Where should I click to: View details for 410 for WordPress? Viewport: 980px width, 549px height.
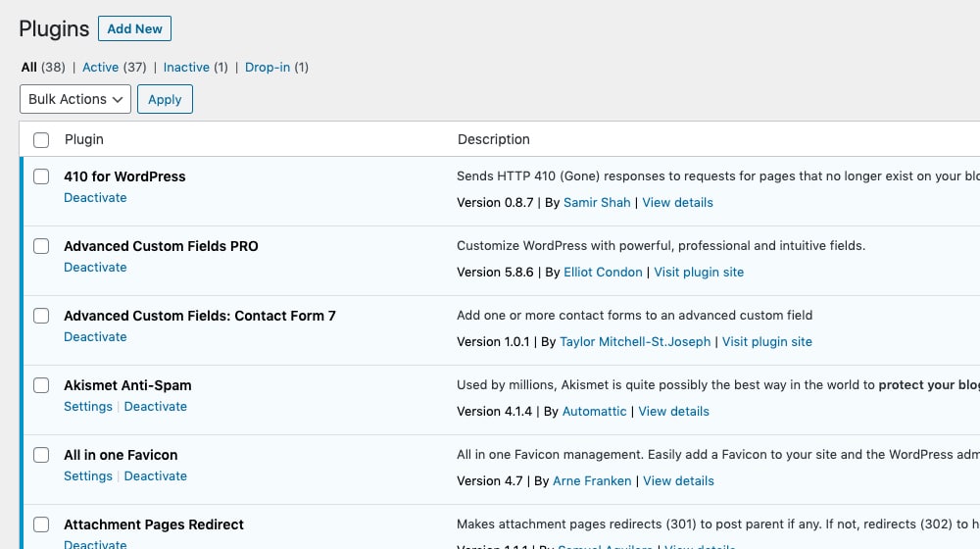click(677, 203)
